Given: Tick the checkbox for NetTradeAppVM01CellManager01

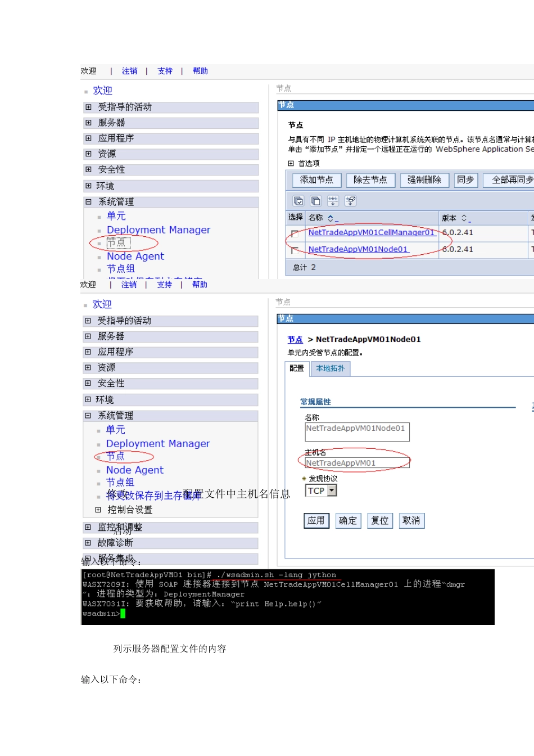Looking at the screenshot, I should (295, 233).
